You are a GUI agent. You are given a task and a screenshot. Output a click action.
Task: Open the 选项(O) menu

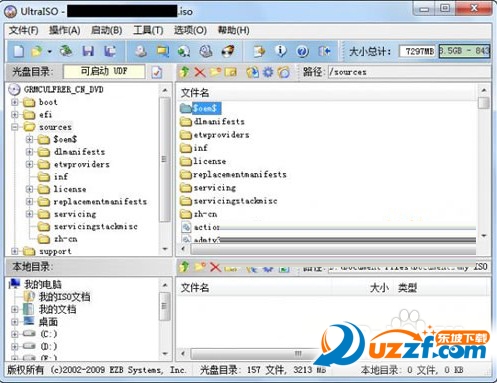(190, 30)
